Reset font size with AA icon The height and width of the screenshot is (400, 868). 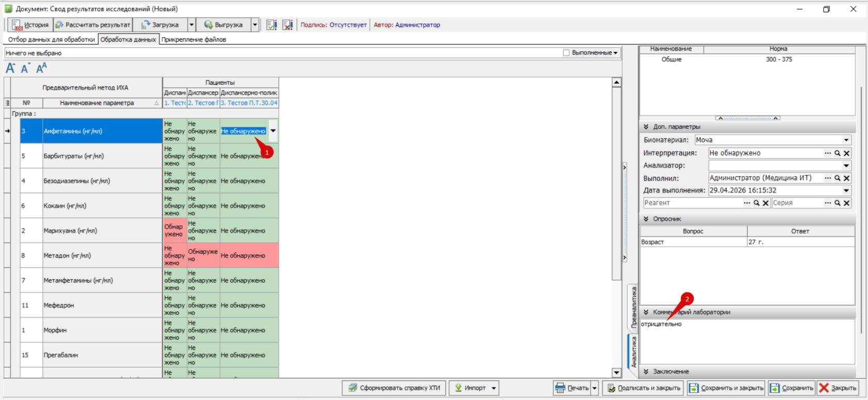pos(41,68)
